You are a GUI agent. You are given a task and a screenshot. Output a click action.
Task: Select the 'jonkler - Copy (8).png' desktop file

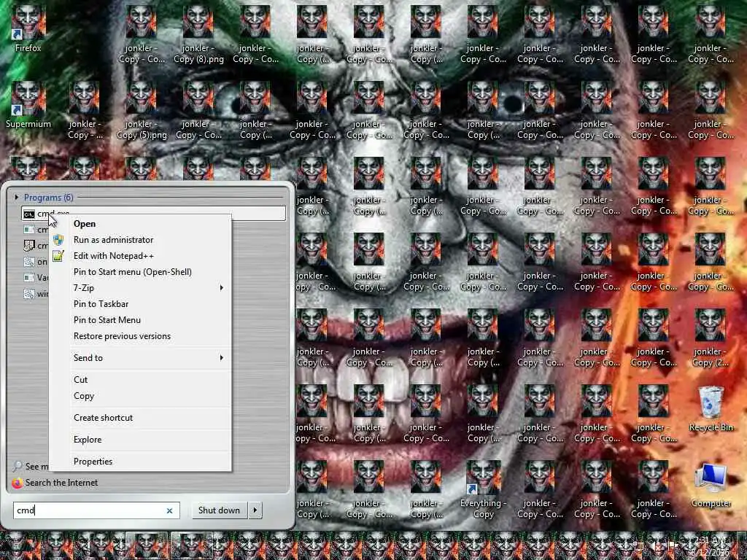coord(198,34)
